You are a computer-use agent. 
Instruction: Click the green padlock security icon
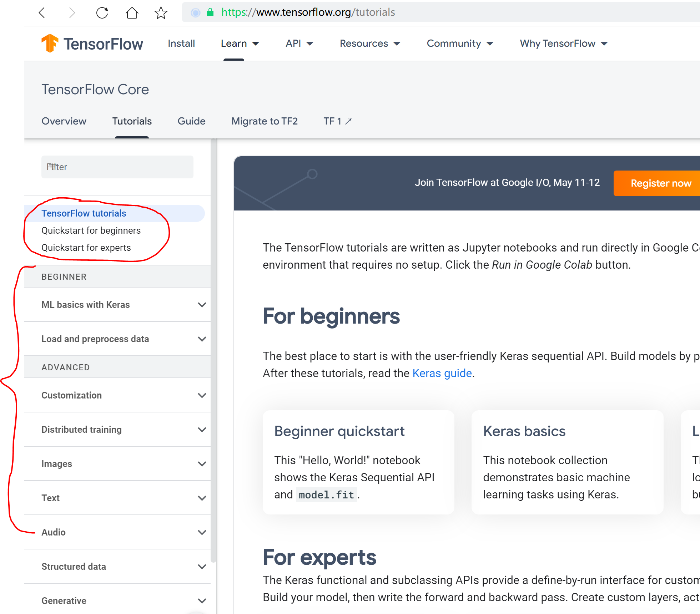[x=210, y=12]
